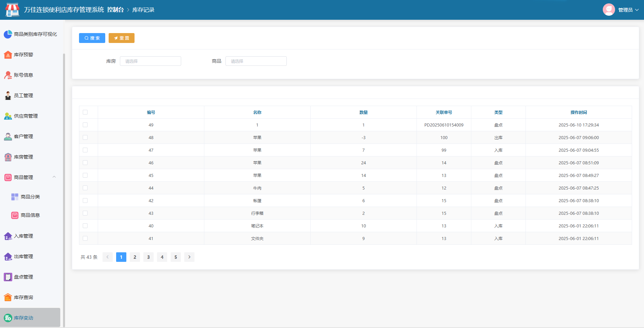
Task: Open the 管理员 dropdown arrow
Action: point(637,10)
